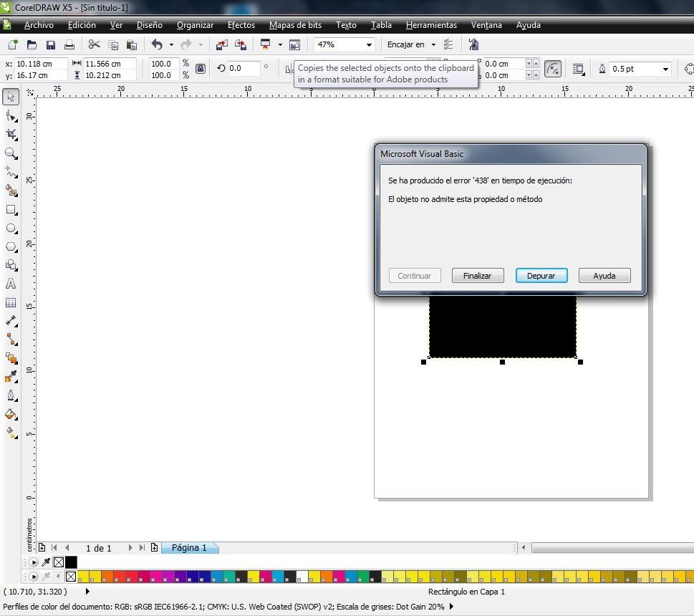The width and height of the screenshot is (694, 616).
Task: Click the New document icon
Action: pos(13,44)
